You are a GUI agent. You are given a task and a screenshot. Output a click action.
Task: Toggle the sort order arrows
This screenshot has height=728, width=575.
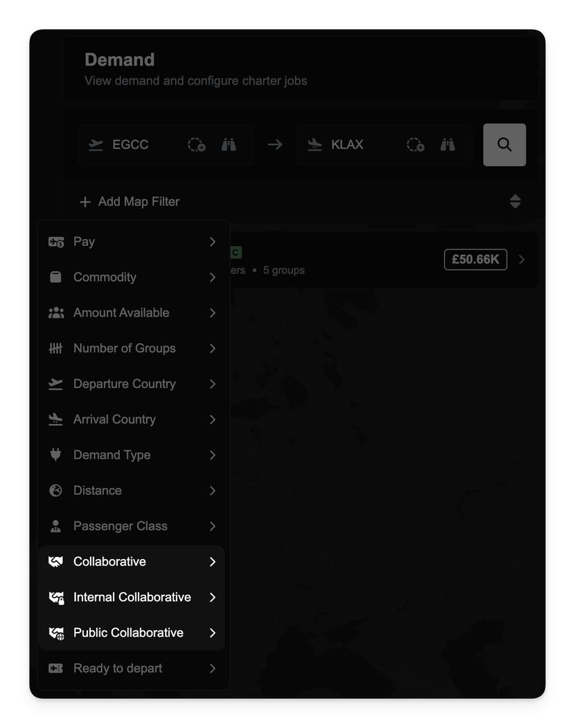(x=515, y=201)
